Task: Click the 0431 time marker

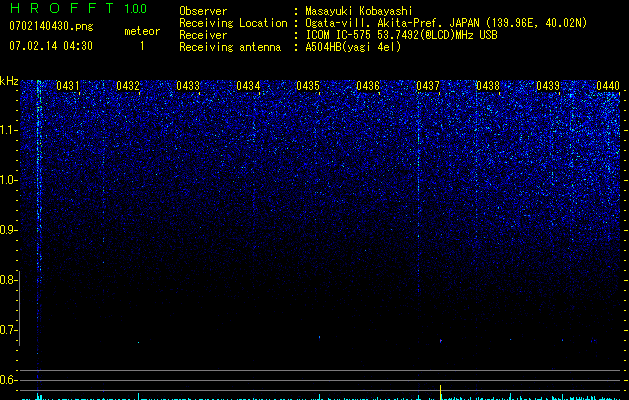Action: coord(68,86)
